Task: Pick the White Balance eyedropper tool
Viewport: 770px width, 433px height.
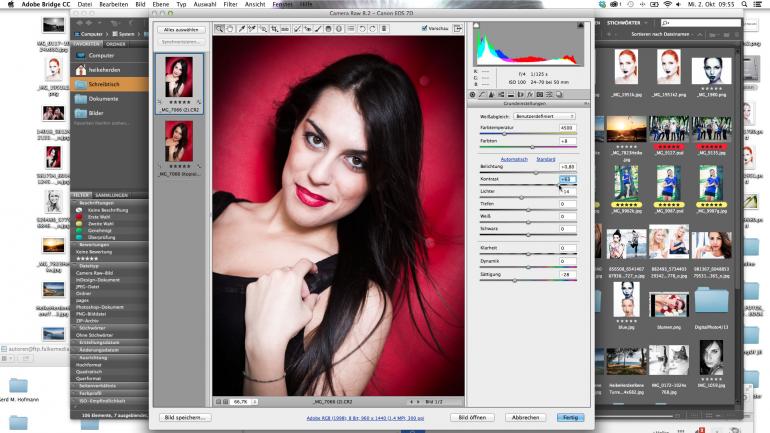Action: point(242,29)
